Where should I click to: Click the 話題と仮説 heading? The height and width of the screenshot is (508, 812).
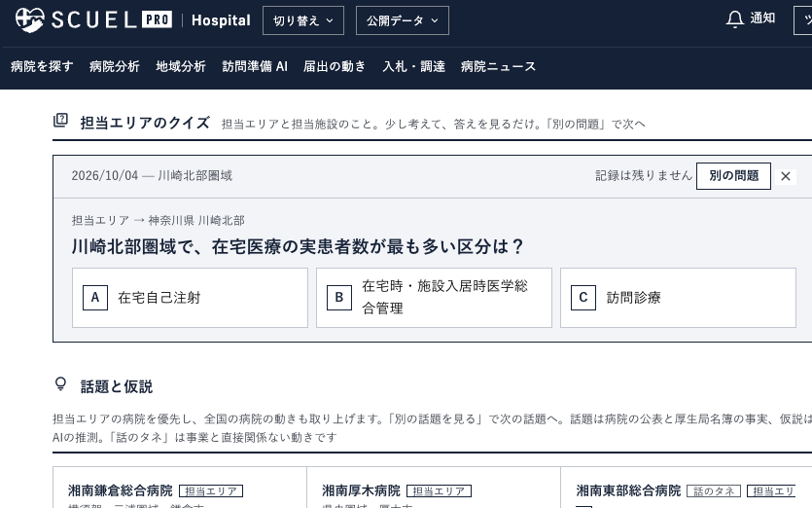(x=117, y=386)
